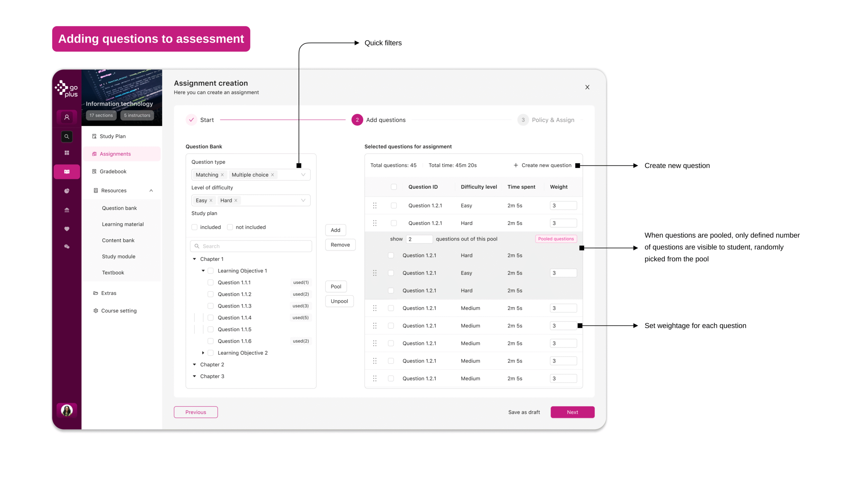
Task: Open Gradebook in the course menu
Action: tap(113, 172)
